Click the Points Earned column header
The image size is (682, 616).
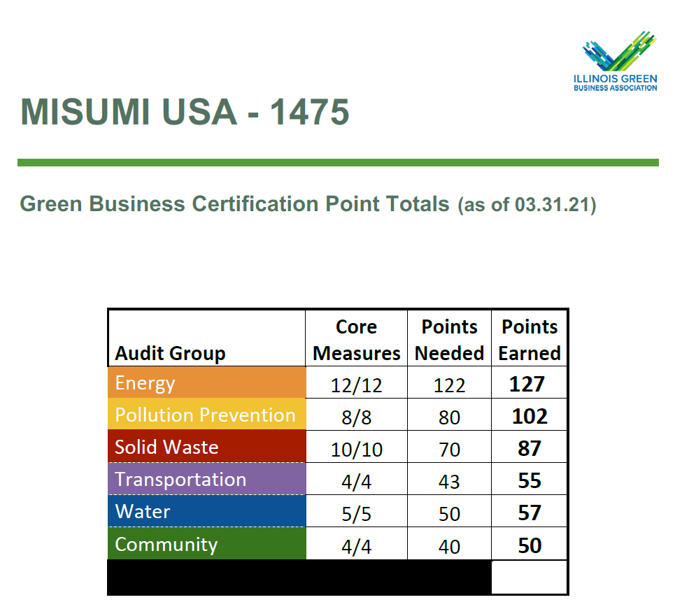(530, 340)
